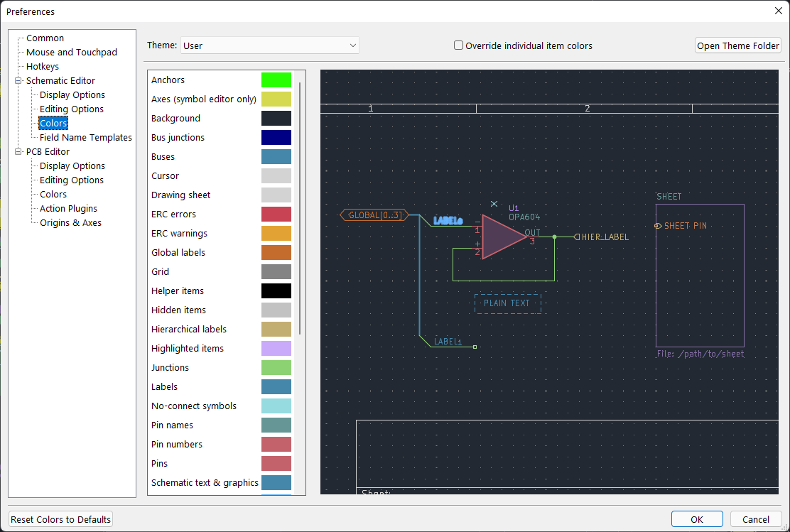Click the GLOBAL[0..3] label in preview
The width and height of the screenshot is (790, 532).
click(374, 215)
